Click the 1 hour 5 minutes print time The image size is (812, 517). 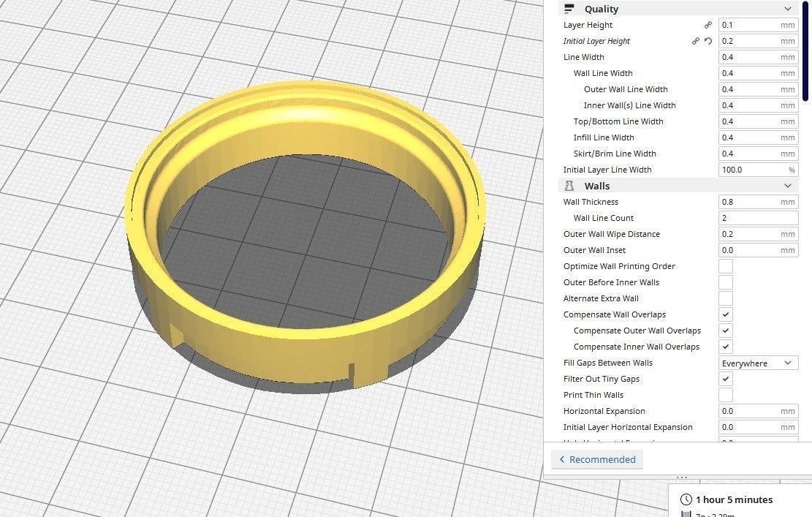735,499
